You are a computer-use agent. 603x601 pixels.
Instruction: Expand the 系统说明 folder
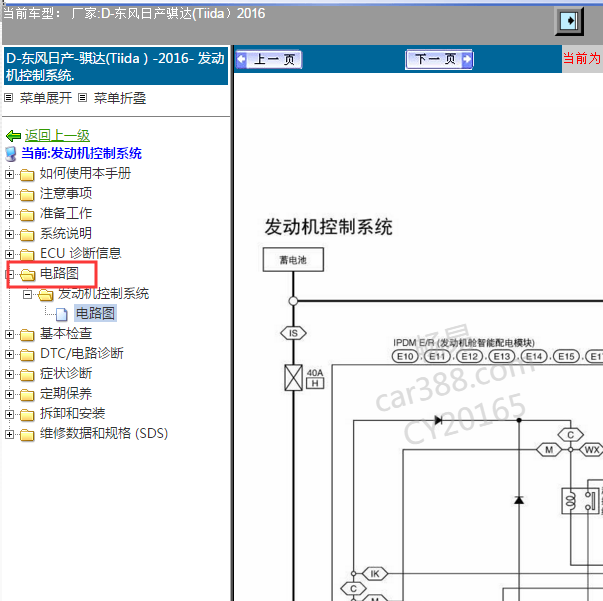[x=10, y=235]
